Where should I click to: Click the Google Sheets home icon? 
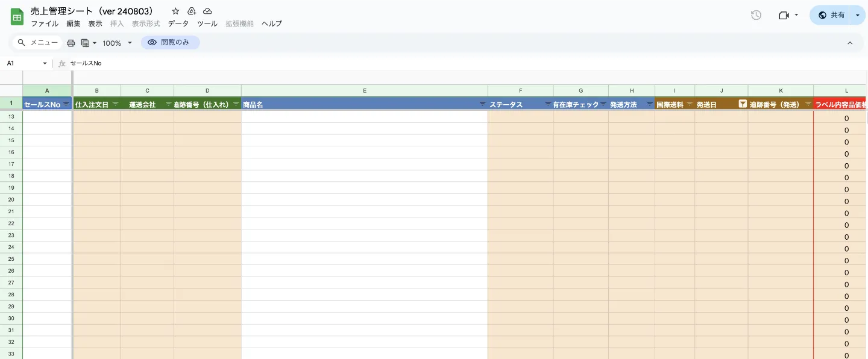coord(17,17)
